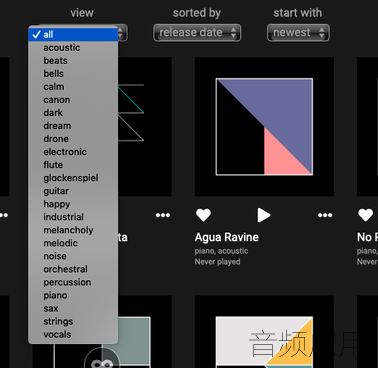
Task: Pick 'bells' from the tag list
Action: coord(73,74)
